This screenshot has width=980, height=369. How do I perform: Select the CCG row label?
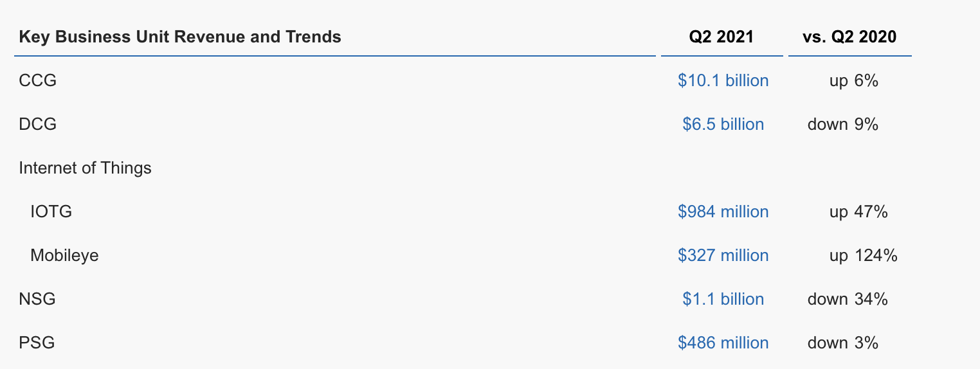[38, 80]
